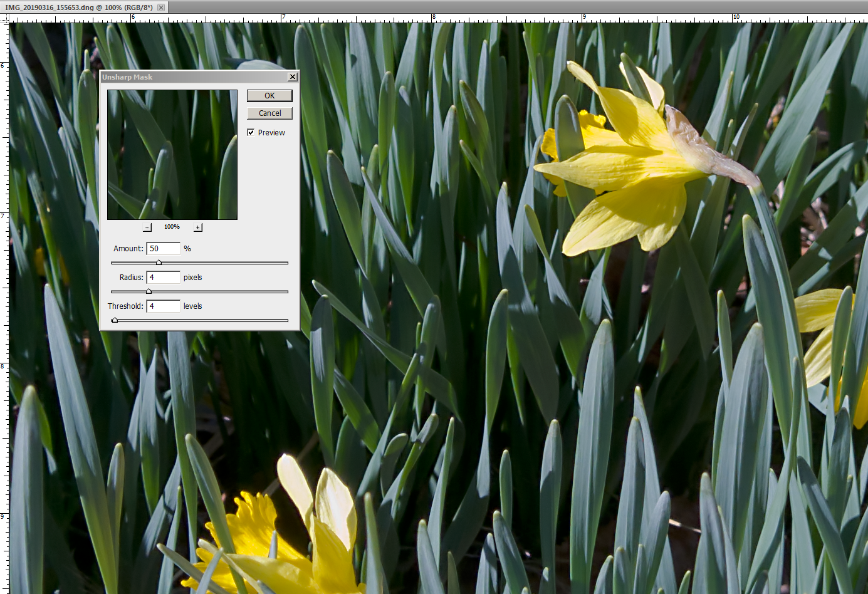
Task: Click the Amount slider handle
Action: (159, 263)
